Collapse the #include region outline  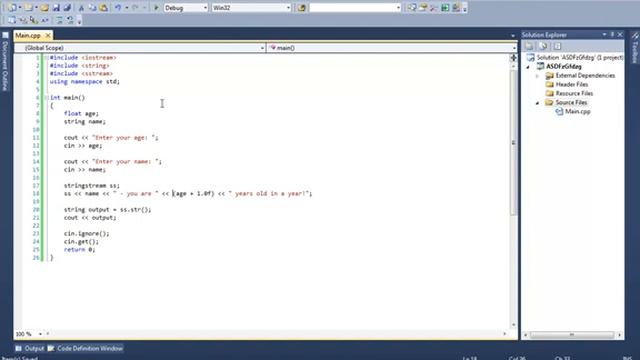[x=46, y=58]
